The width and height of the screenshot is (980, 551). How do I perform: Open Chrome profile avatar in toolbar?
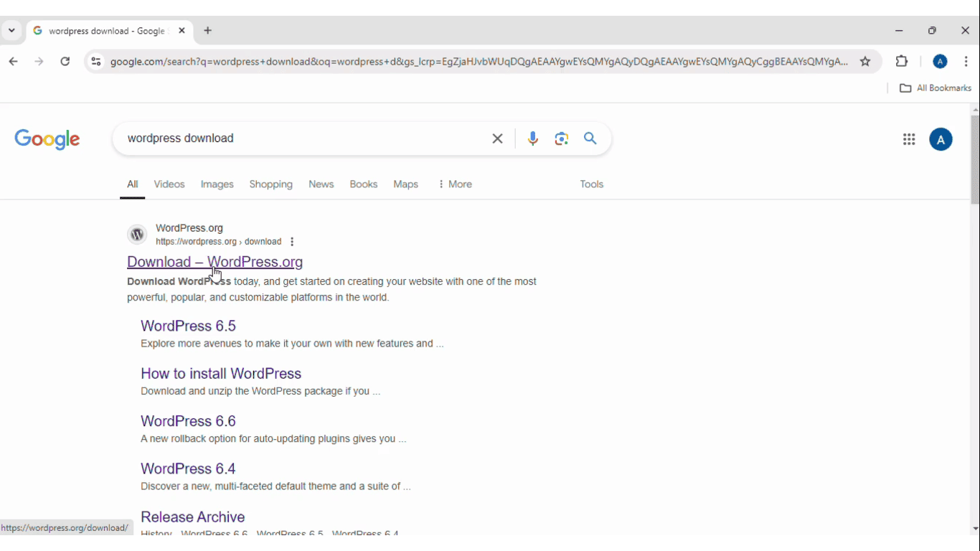point(940,62)
